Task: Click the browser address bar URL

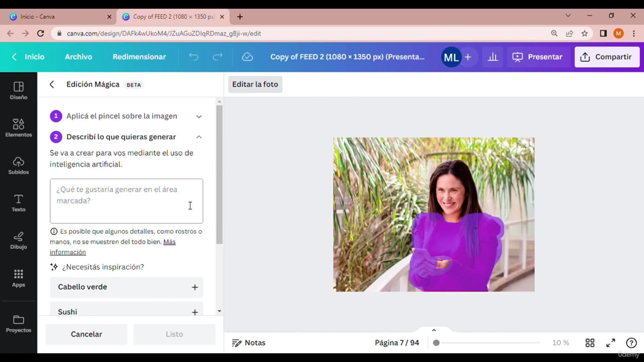Action: point(164,34)
